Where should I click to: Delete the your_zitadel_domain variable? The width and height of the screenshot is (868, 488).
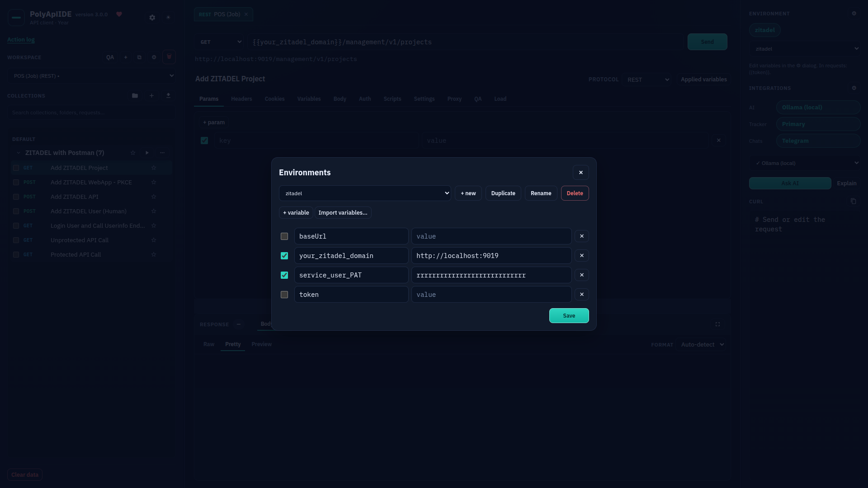pos(582,256)
